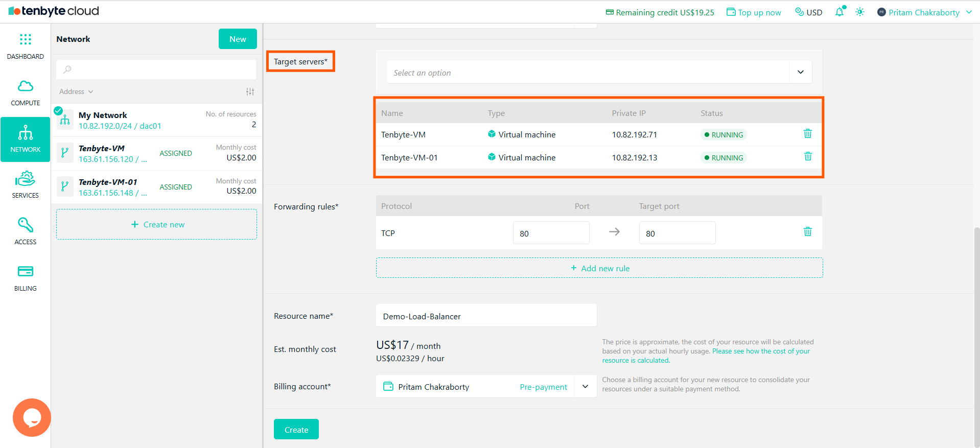Screen dimensions: 980x448
Task: Expand the Target servers dropdown arrow
Action: tap(801, 72)
